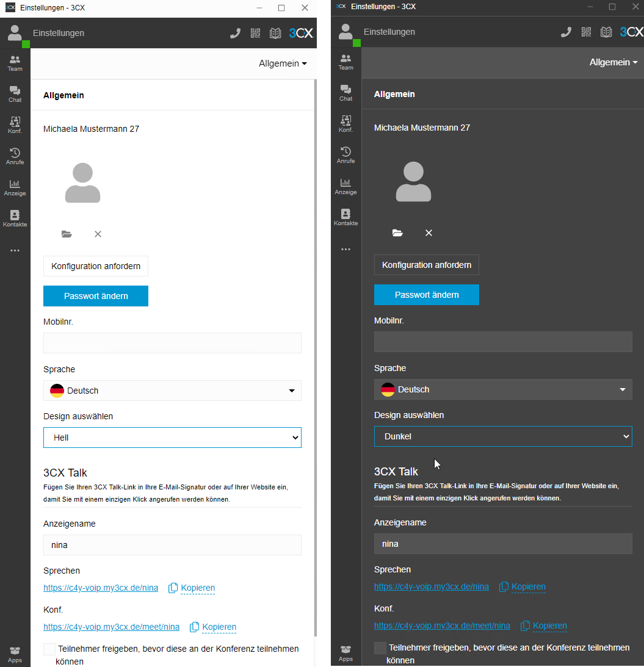Open Sprache Deutsch dropdown in dark window
The width and height of the screenshot is (644, 667).
click(x=503, y=389)
